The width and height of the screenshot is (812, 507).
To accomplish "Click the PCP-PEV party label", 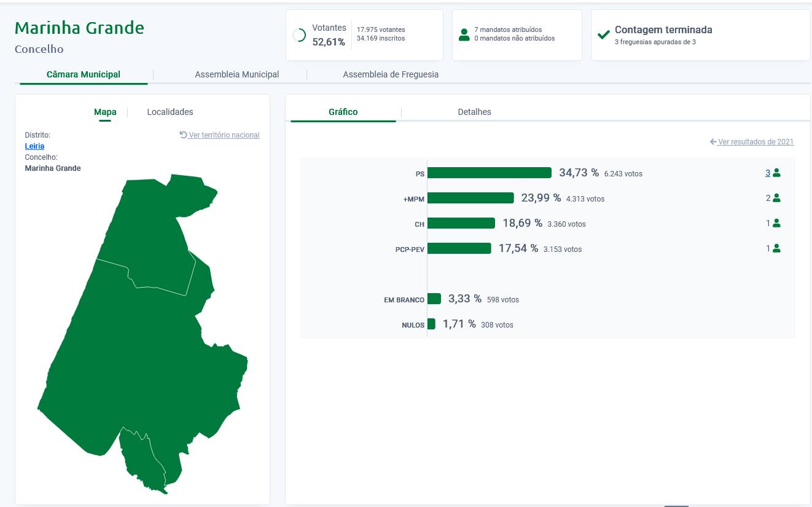I will (410, 250).
